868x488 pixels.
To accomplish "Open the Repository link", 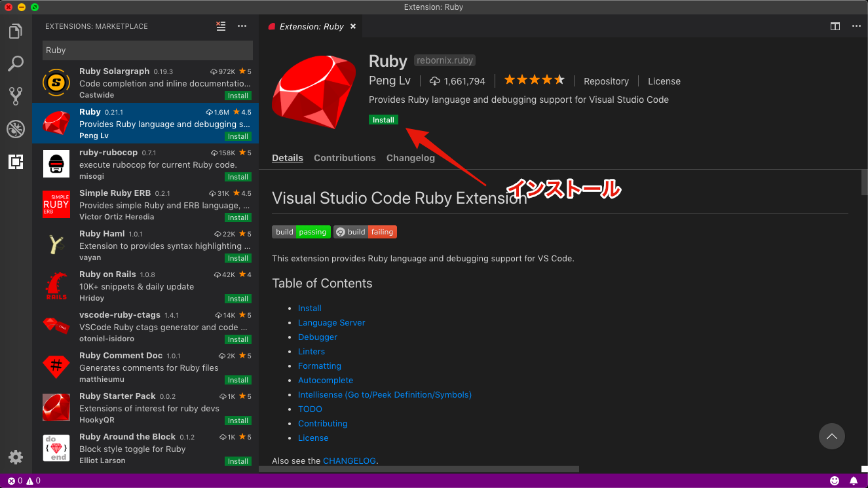I will (606, 81).
